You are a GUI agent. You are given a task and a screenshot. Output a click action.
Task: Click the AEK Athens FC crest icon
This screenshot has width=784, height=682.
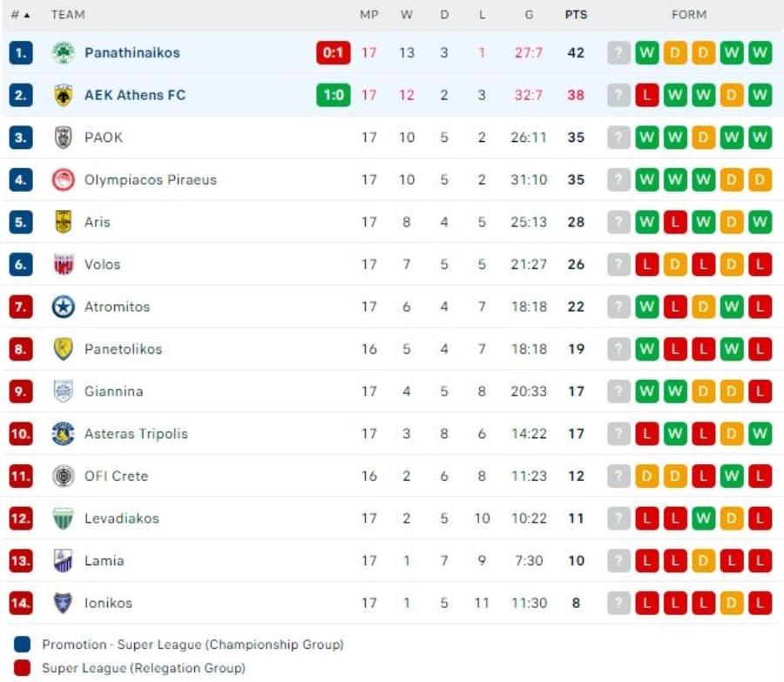pos(63,95)
